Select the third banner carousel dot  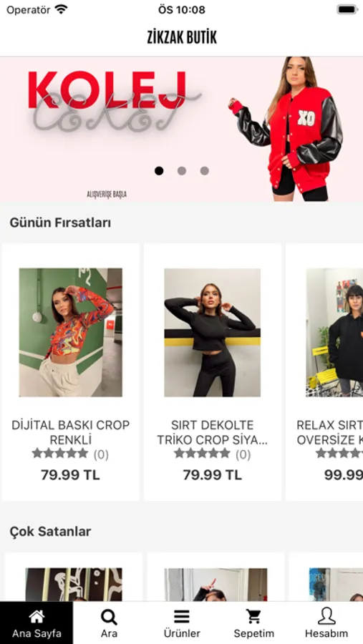click(204, 171)
